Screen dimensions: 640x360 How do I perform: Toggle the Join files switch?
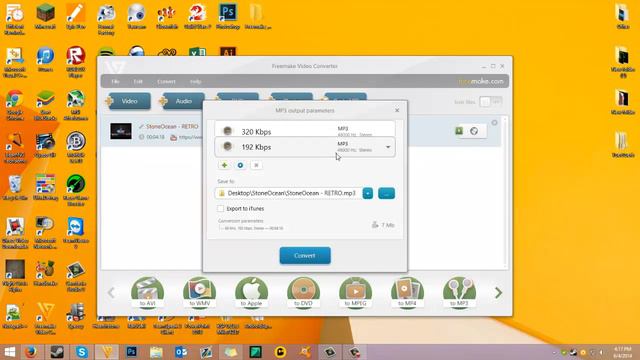(491, 101)
